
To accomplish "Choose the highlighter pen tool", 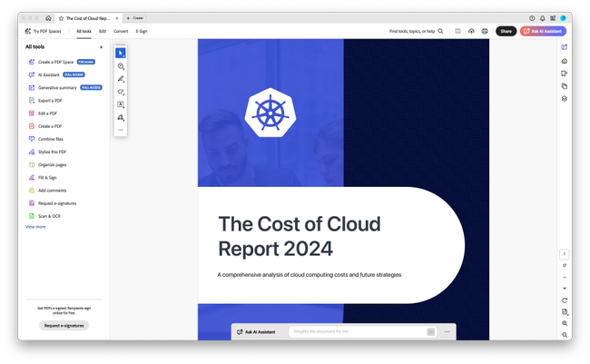I will tap(121, 79).
